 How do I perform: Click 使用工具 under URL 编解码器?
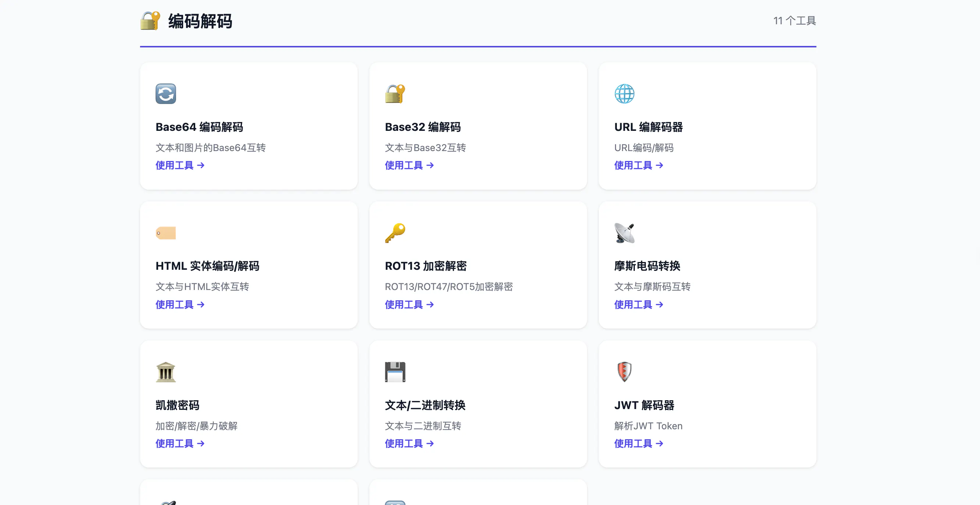point(639,165)
